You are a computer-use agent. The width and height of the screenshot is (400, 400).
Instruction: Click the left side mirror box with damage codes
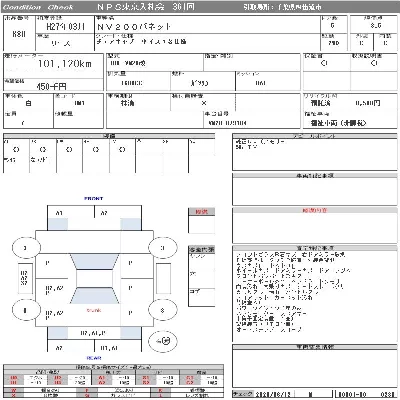coord(25,278)
